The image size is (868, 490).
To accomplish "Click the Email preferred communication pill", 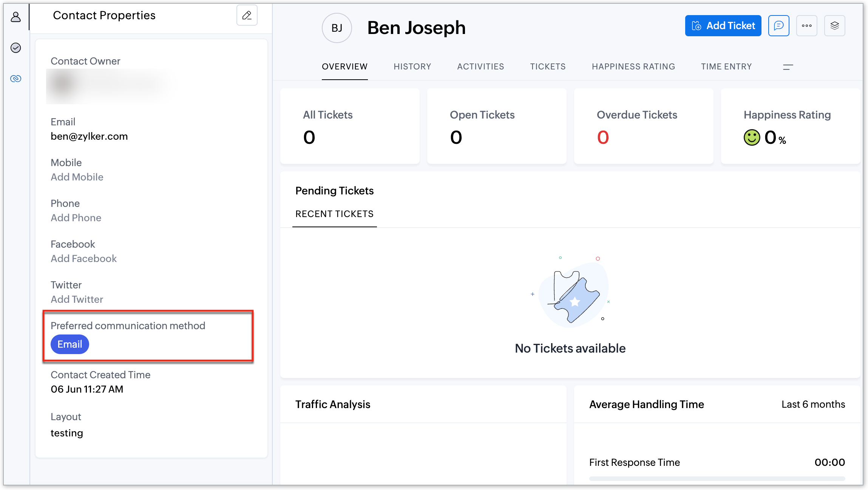I will 70,344.
